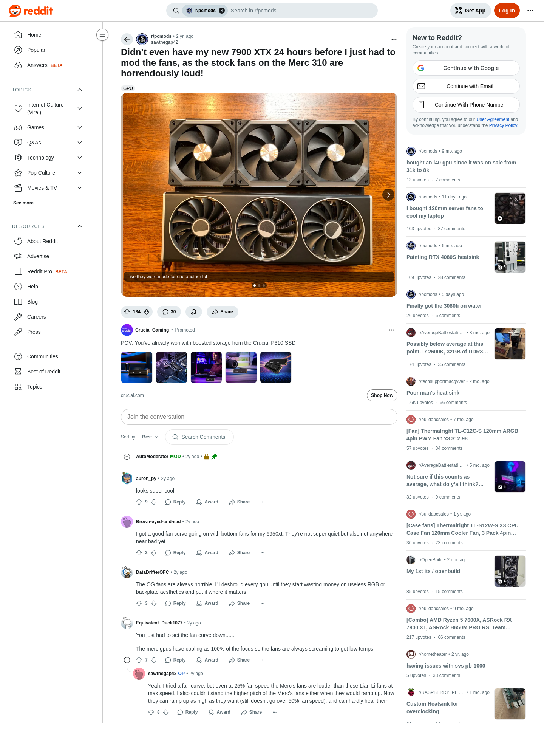Open the Privacy Policy link
Viewport: 544px width, 756px height.
click(503, 125)
